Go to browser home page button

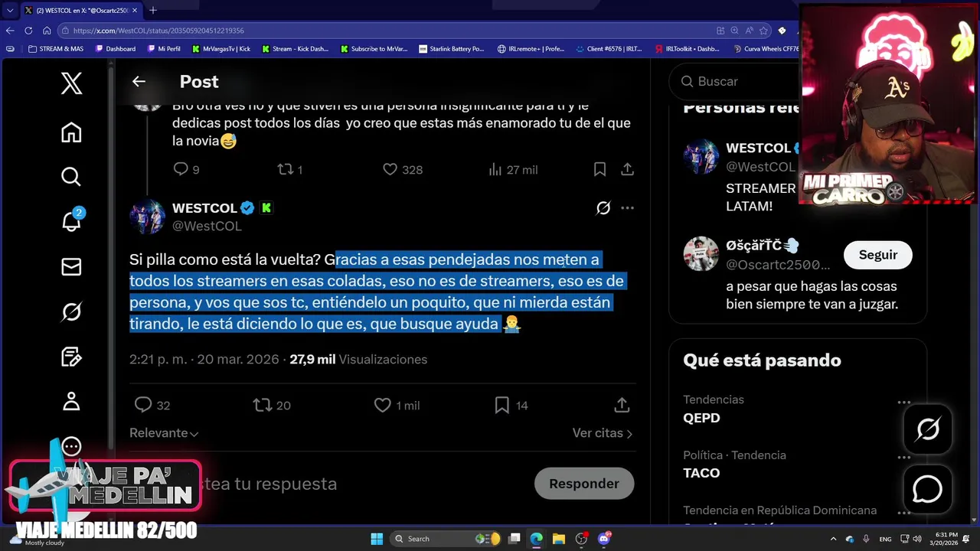click(47, 31)
